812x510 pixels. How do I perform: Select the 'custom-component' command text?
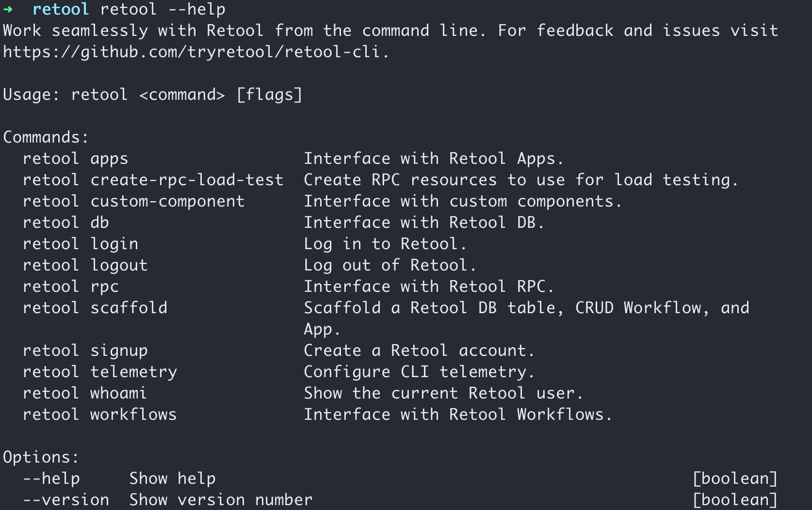167,201
